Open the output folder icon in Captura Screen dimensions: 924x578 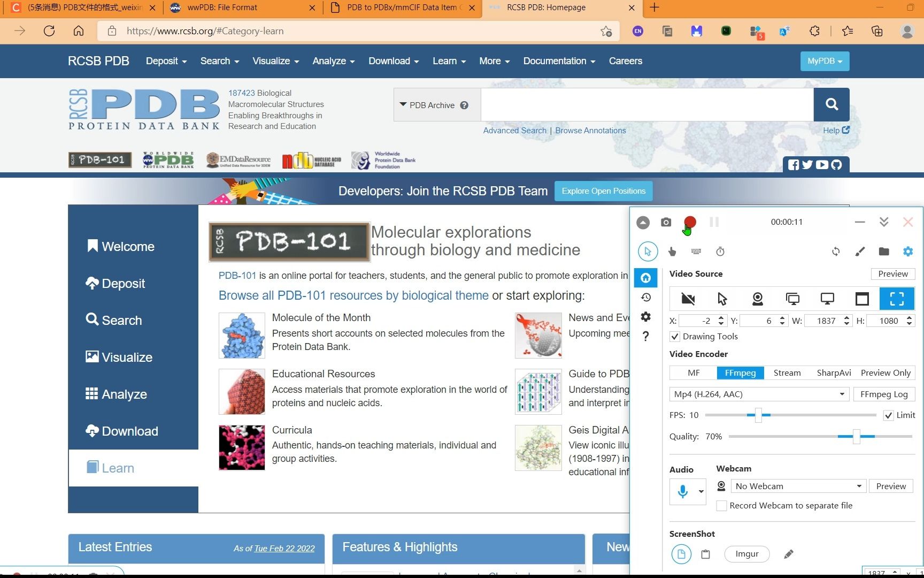[x=884, y=252]
